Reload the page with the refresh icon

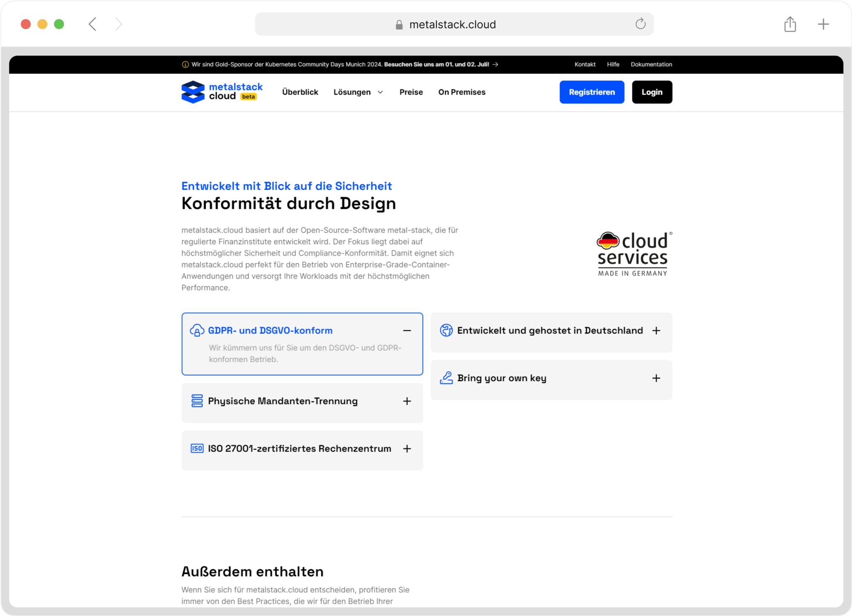pos(640,24)
